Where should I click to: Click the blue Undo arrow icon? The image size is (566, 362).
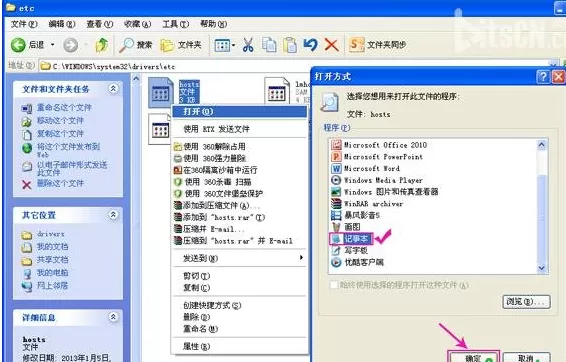coord(310,45)
